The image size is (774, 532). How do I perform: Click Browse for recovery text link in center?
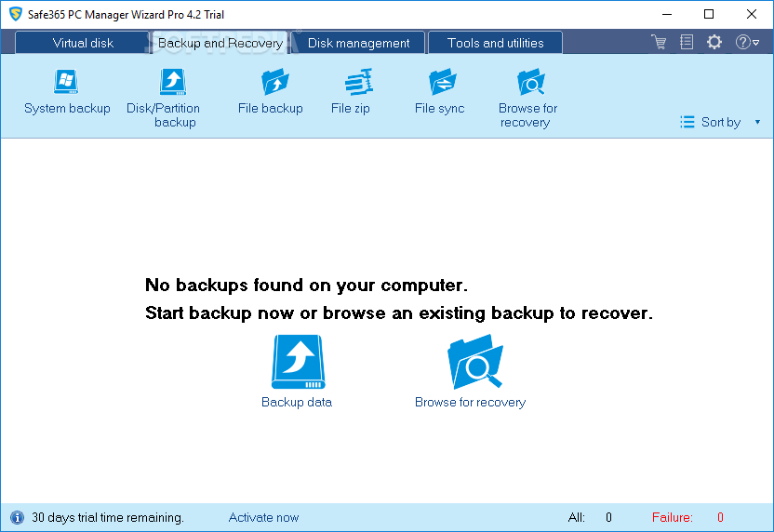[471, 402]
